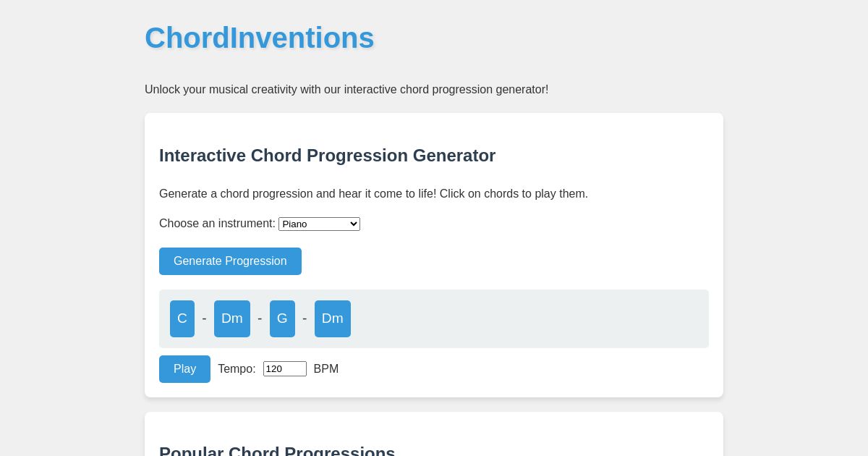Screen dimensions: 868x456
Task: Click the Popular Chord Progressions heading
Action: pyautogui.click(x=277, y=452)
